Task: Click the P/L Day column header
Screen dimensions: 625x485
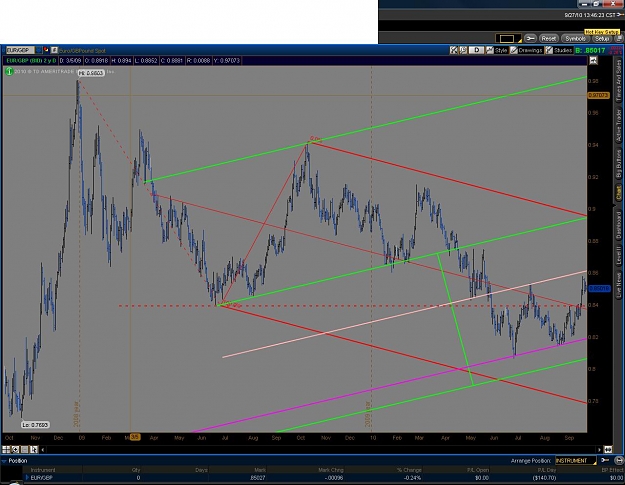Action: 547,470
